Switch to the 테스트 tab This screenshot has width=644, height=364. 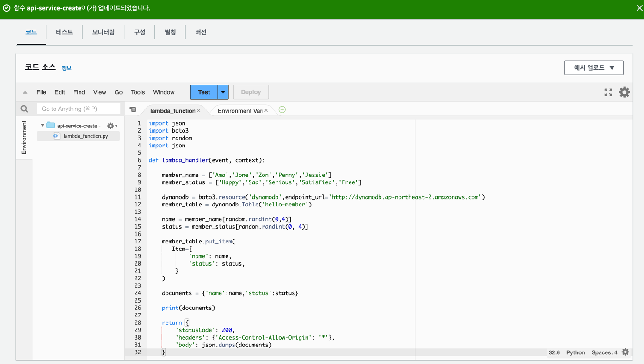click(x=64, y=32)
